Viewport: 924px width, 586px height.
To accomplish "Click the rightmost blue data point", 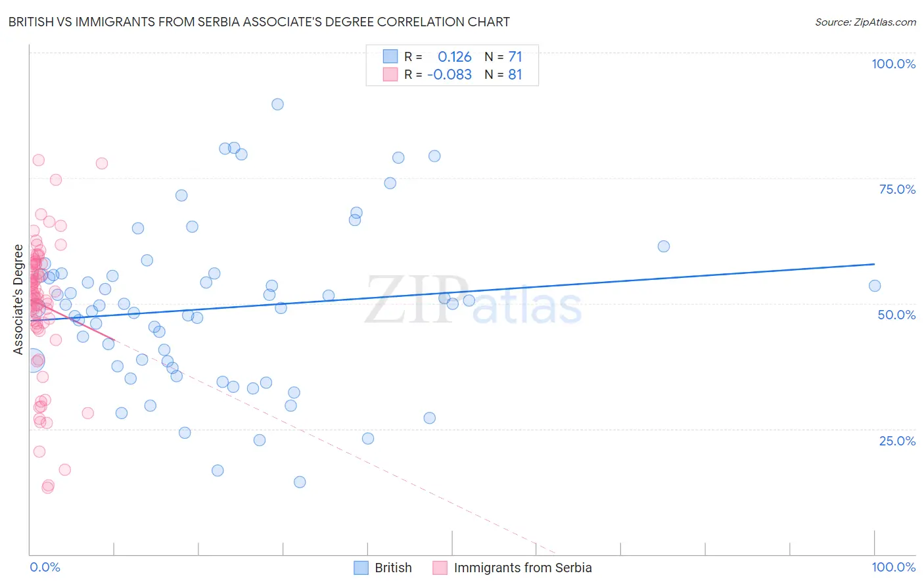I will (x=875, y=286).
